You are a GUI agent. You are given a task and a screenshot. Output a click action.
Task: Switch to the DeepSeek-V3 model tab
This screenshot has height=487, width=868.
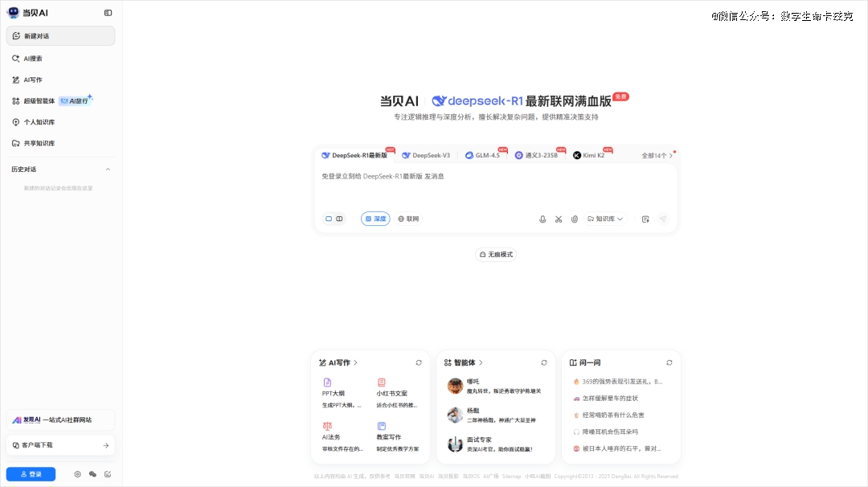click(426, 156)
